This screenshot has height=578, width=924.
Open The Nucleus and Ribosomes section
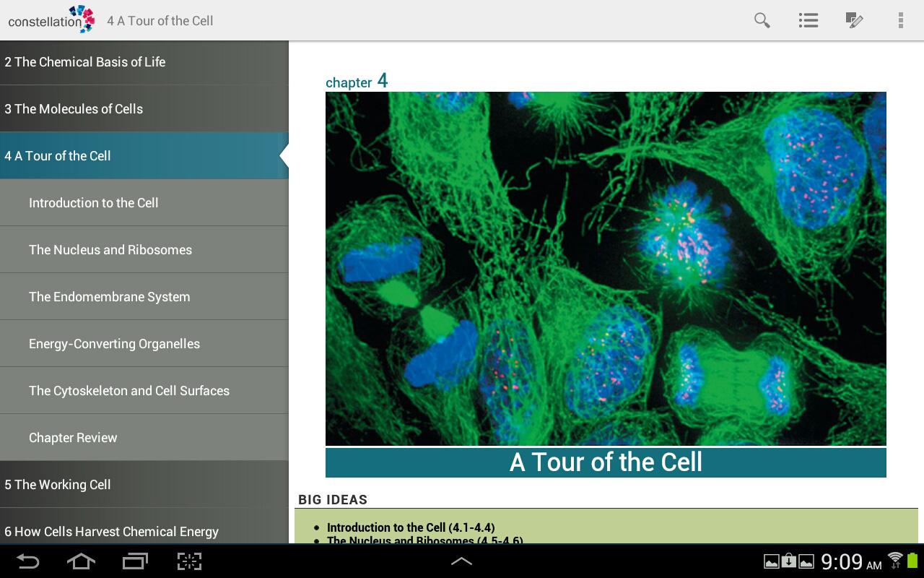pos(144,250)
